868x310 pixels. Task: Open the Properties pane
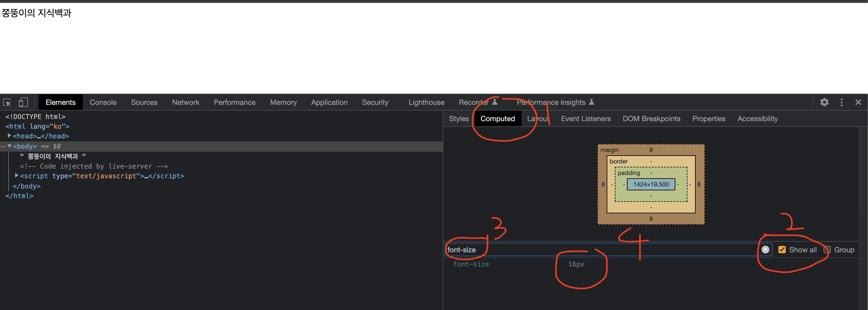point(709,118)
